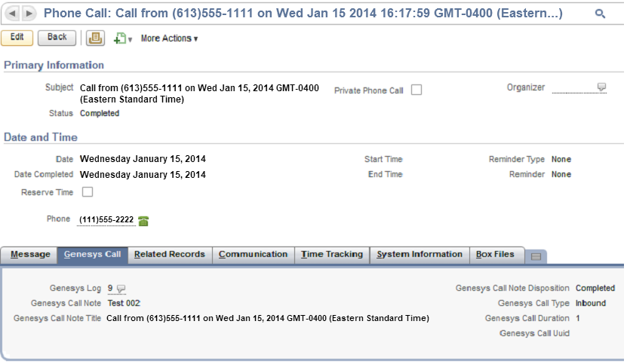Image resolution: width=627 pixels, height=364 pixels.
Task: Click the print record icon
Action: (x=95, y=38)
